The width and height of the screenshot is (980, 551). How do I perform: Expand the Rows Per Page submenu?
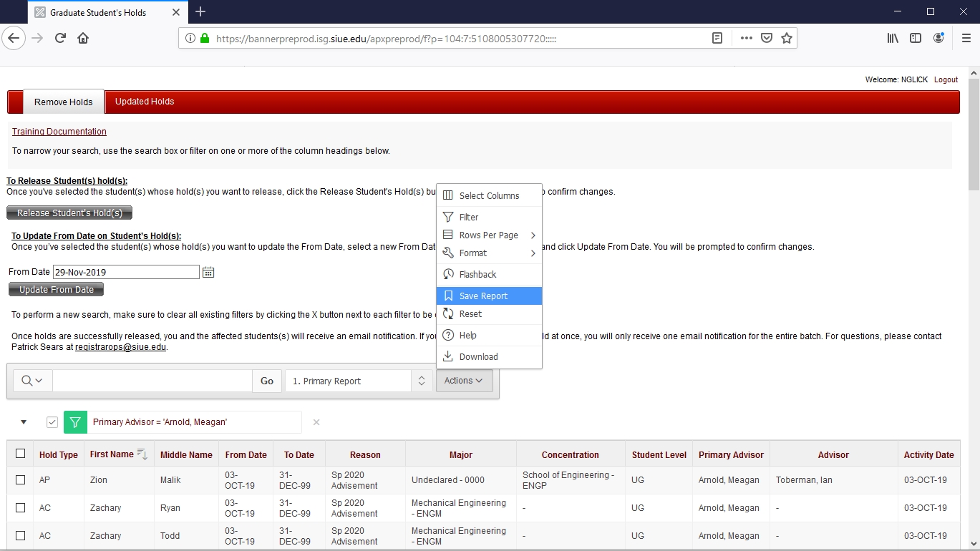point(489,235)
